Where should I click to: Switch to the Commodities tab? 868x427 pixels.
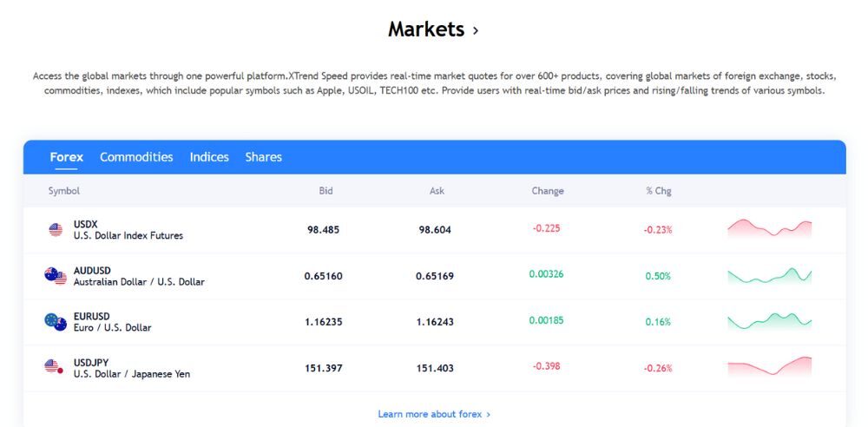pos(136,157)
